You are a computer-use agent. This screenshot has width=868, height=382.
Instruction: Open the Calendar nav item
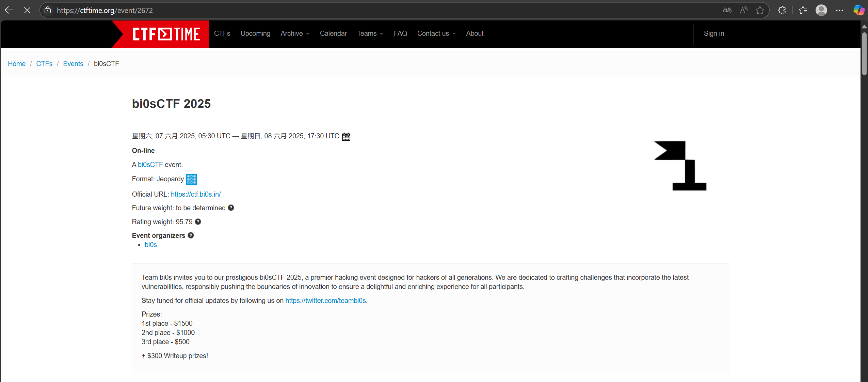[x=333, y=33]
